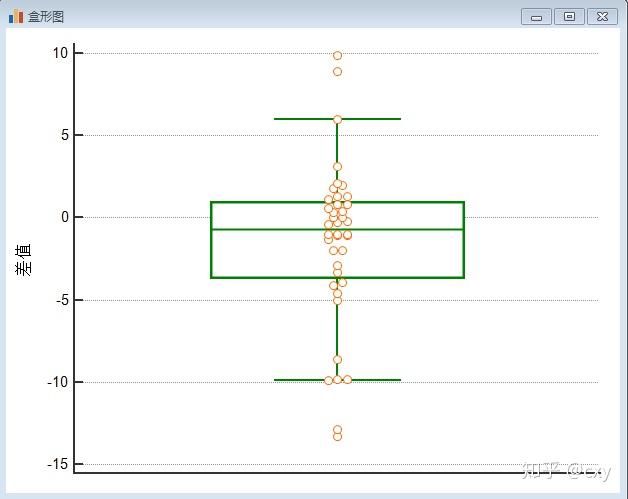Click the y-axis tick label 0
The width and height of the screenshot is (628, 499).
coord(65,217)
